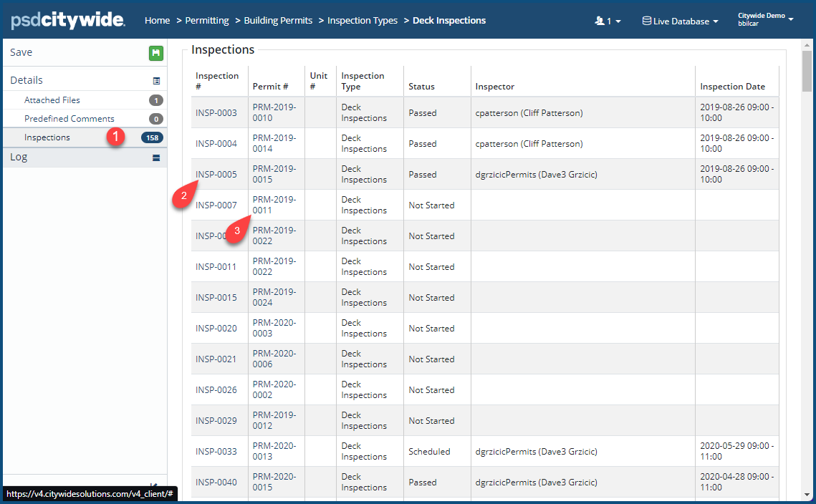Open inspection INSP-0005
816x504 pixels.
(216, 174)
